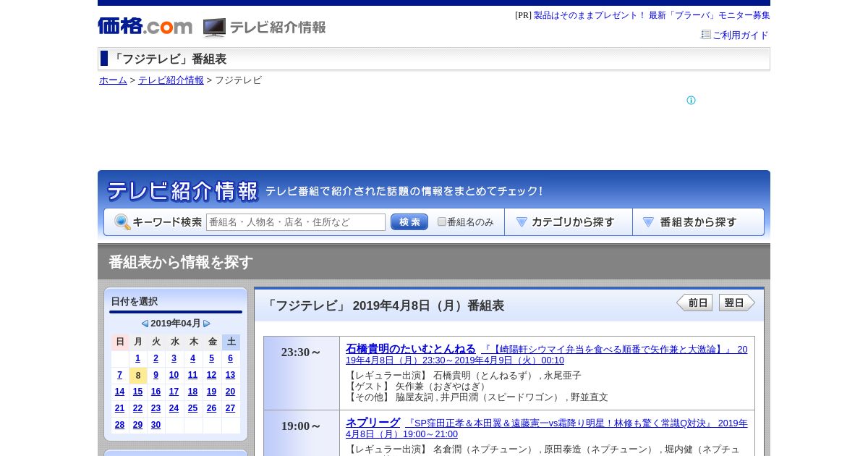Select April 21 in calendar
868x456 pixels.
click(x=119, y=408)
